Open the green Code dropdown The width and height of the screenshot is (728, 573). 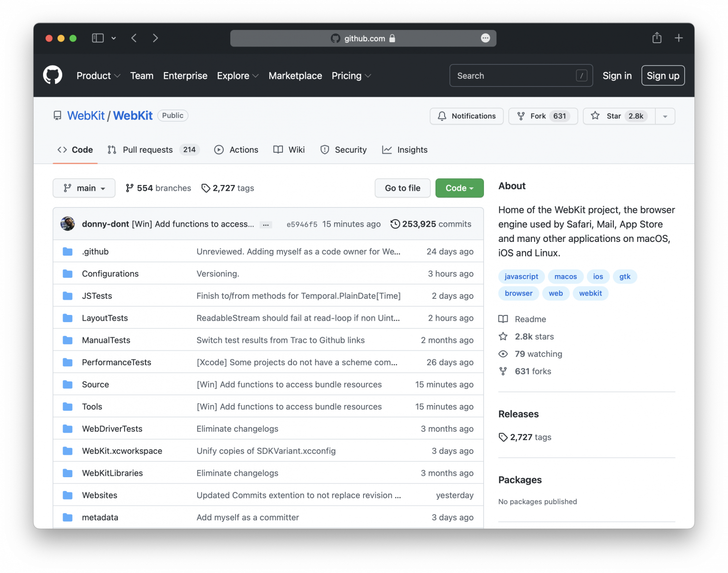pyautogui.click(x=459, y=188)
